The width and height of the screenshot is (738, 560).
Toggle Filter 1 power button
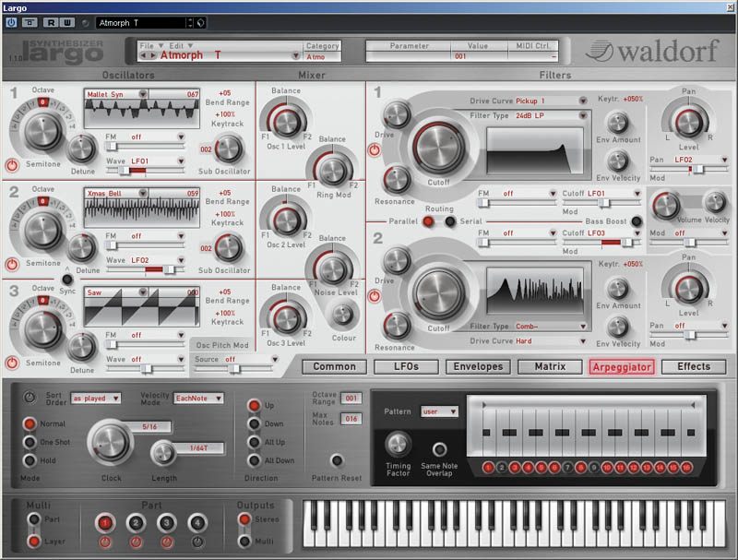pos(375,149)
